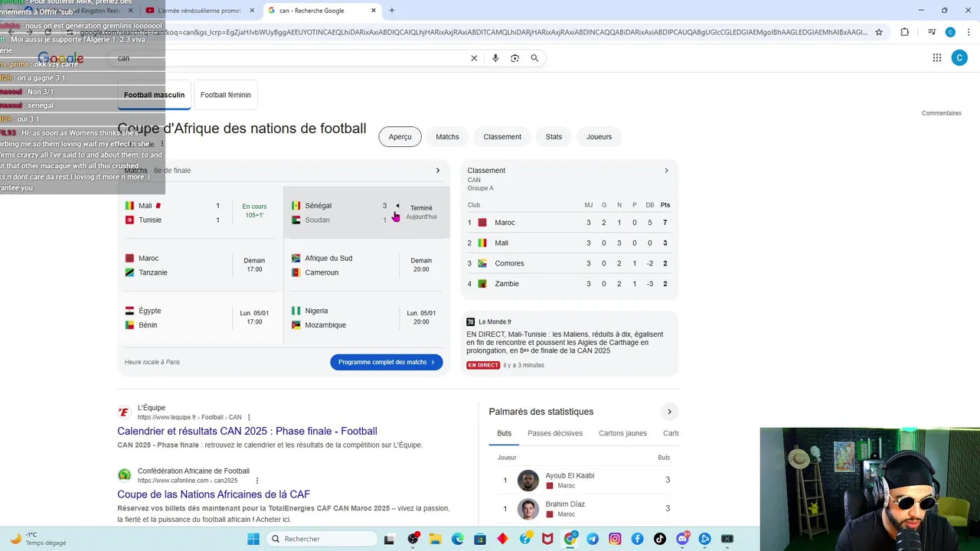Close the 'can - Recherche Google' tab

374,11
